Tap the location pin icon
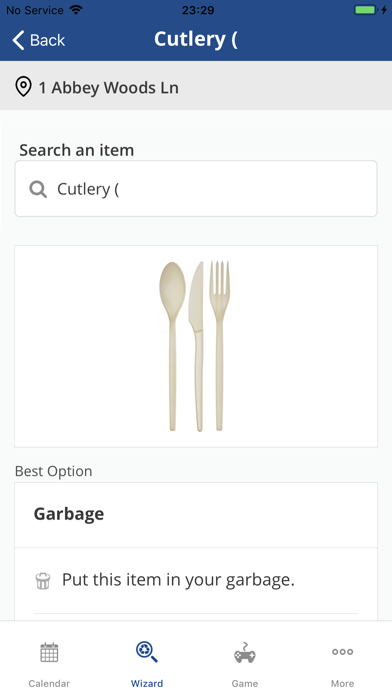This screenshot has height=696, width=392. (x=24, y=87)
